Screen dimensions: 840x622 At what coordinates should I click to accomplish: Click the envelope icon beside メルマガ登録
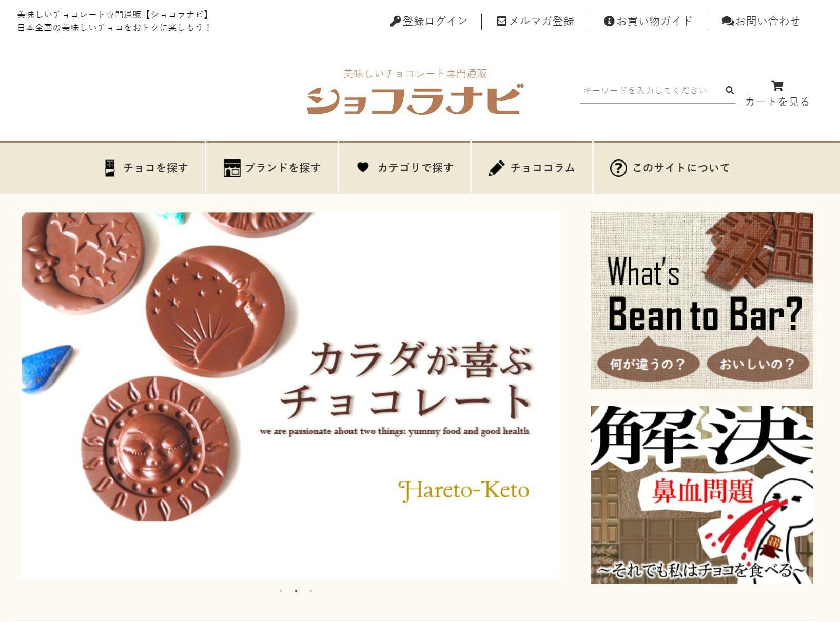[502, 21]
